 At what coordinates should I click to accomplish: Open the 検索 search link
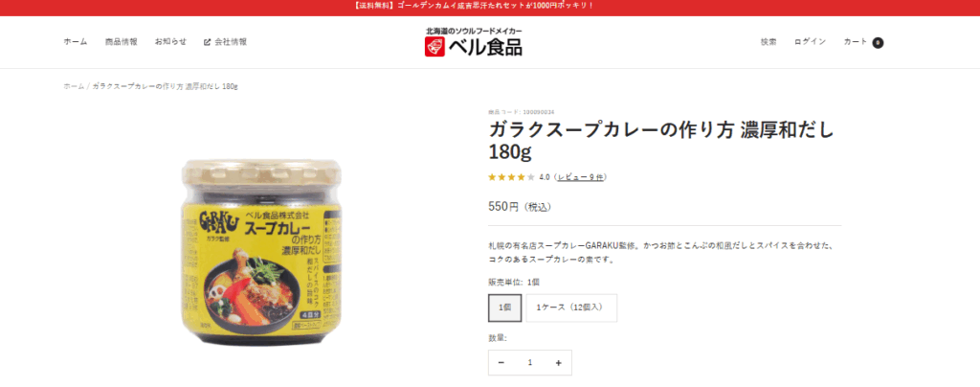[x=768, y=42]
